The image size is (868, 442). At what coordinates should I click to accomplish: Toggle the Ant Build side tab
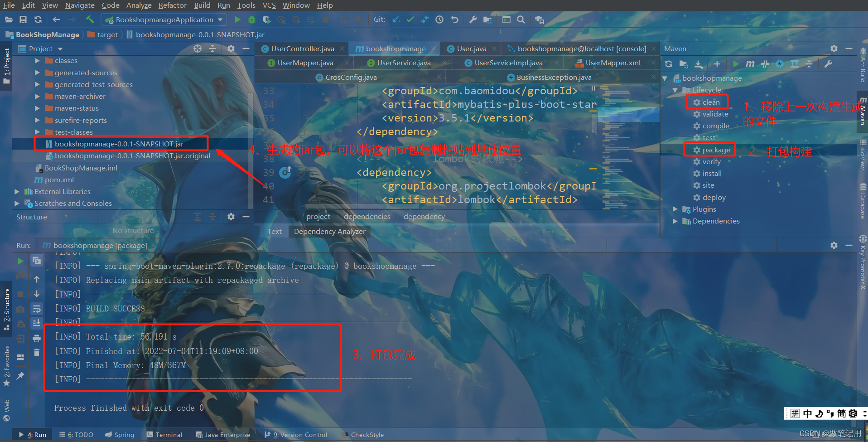(863, 65)
